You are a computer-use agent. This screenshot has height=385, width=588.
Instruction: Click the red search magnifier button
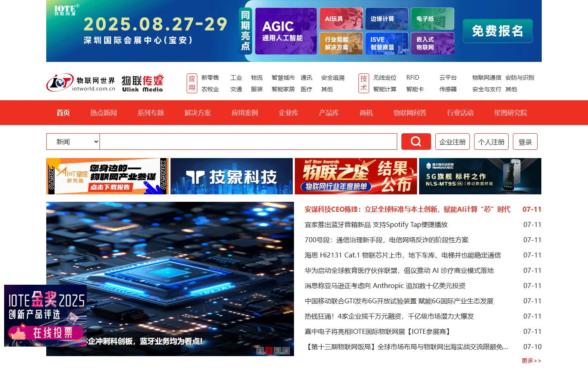click(x=416, y=142)
